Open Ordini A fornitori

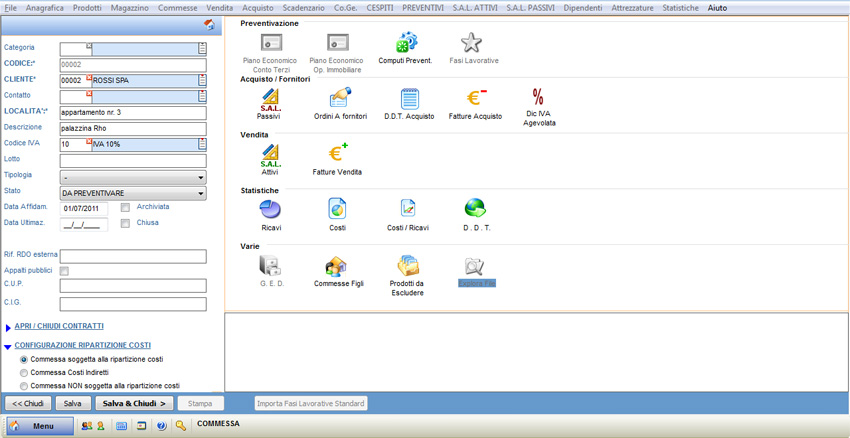click(338, 99)
